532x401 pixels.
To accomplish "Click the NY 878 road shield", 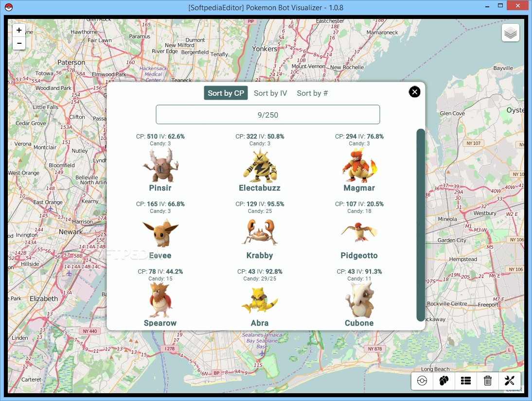I will point(375,349).
